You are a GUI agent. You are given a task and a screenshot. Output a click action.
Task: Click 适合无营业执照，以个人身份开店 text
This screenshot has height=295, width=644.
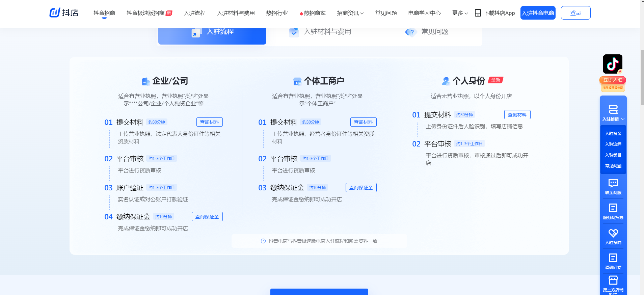point(471,96)
